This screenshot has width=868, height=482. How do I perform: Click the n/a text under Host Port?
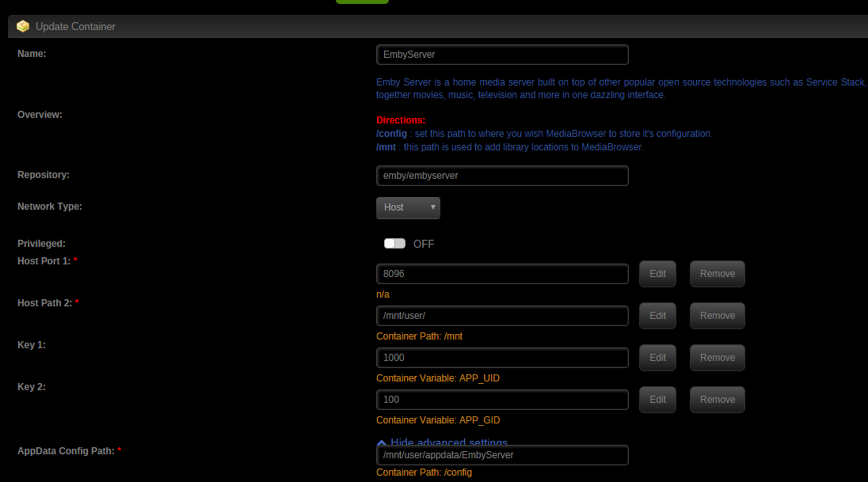tap(383, 294)
